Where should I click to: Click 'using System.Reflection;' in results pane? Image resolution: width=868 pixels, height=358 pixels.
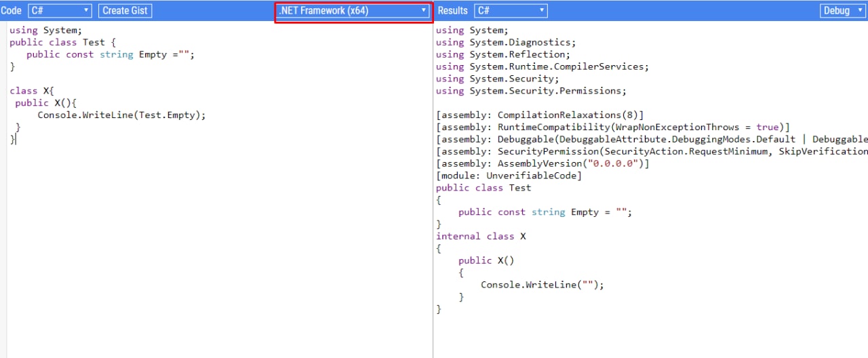coord(503,54)
